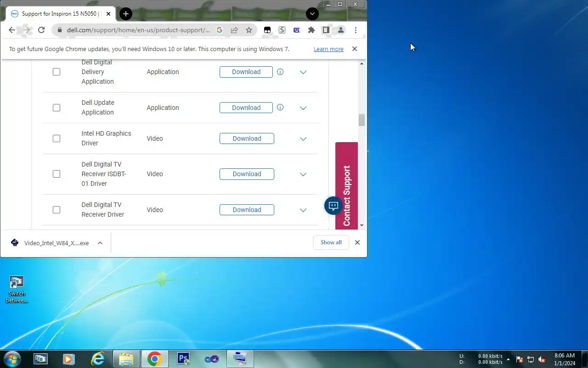Image resolution: width=588 pixels, height=368 pixels.
Task: Open the Extensions puzzle-piece menu
Action: 311,30
